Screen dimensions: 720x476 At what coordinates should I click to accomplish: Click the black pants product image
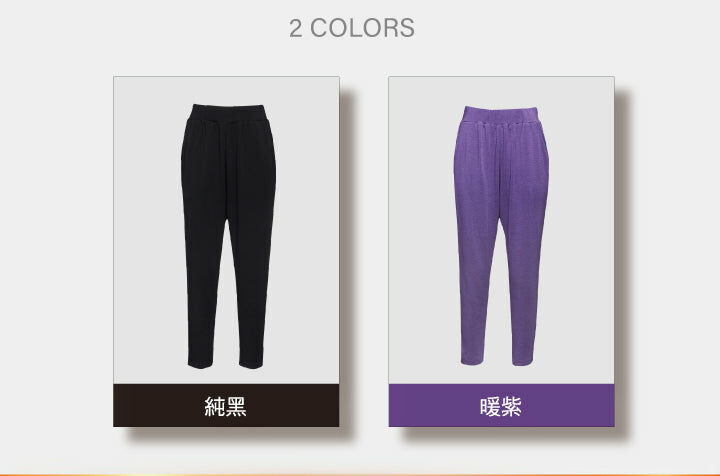(x=228, y=236)
